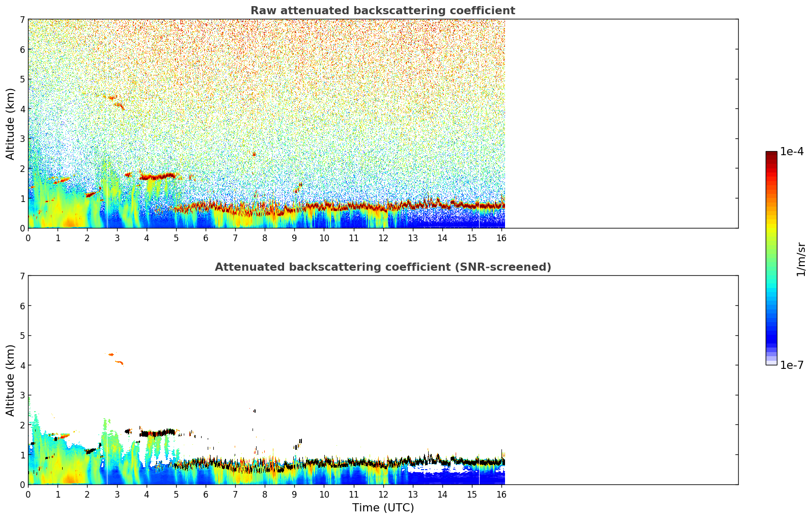
Task: Click the 'Raw attenuated backscattering coefficient' title
Action: [383, 11]
